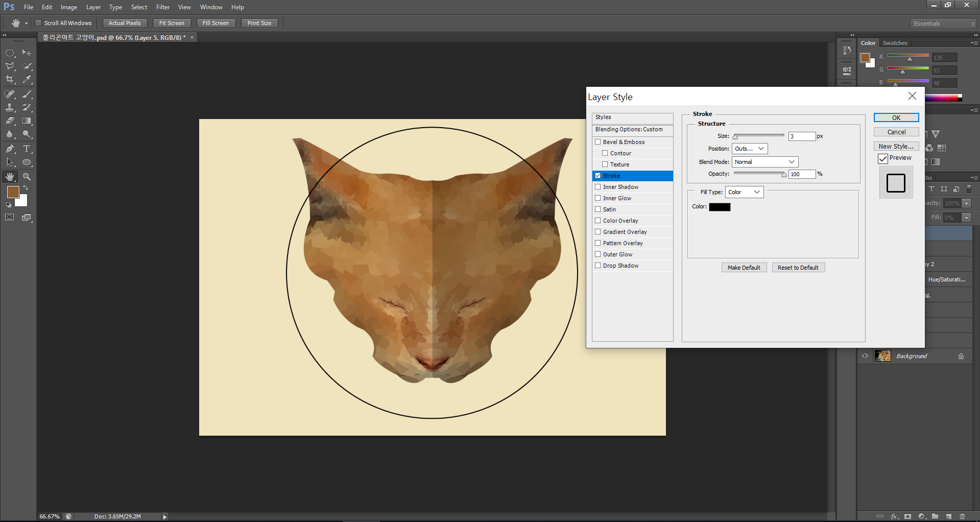This screenshot has width=980, height=522.
Task: Open the Filter menu
Action: 163,7
